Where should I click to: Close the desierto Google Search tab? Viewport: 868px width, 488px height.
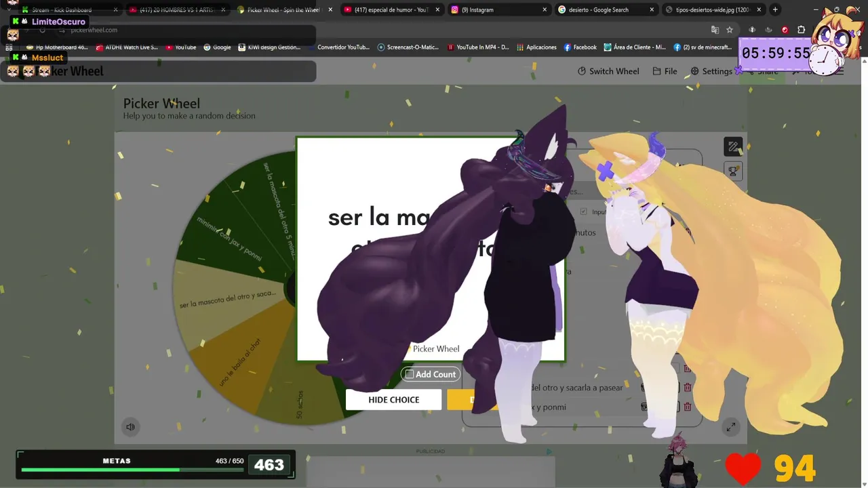coord(652,9)
